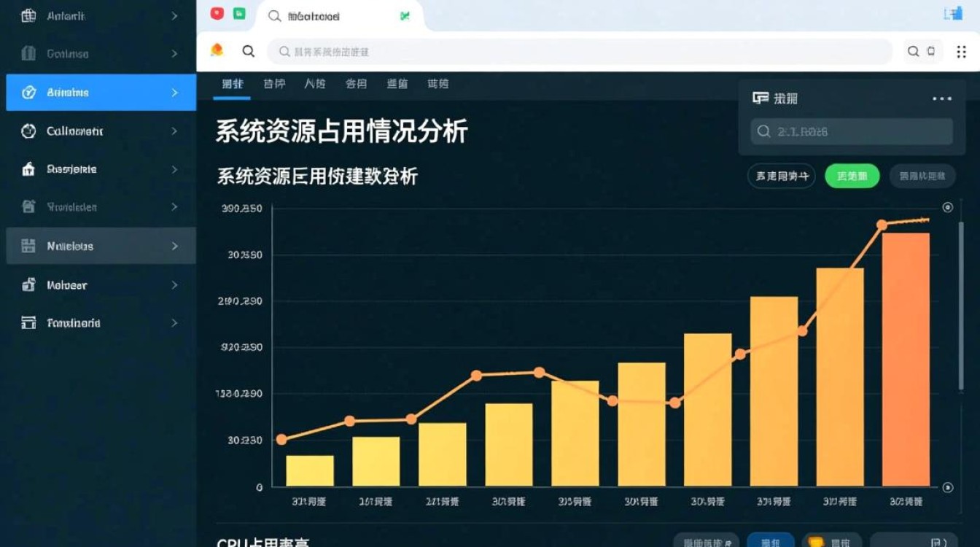This screenshot has height=547, width=980.
Task: Click the icon beside the Gonlmso sidebar item
Action: pos(28,53)
